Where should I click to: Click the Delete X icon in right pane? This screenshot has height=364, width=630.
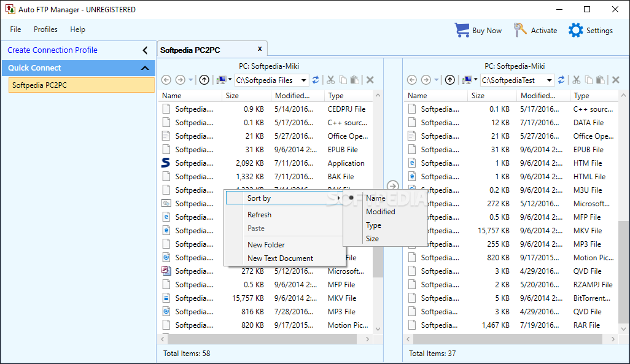615,80
